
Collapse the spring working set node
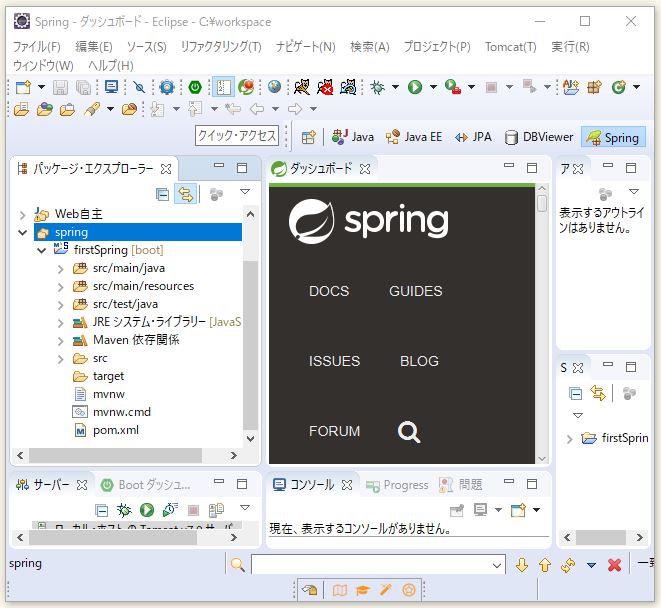23,232
